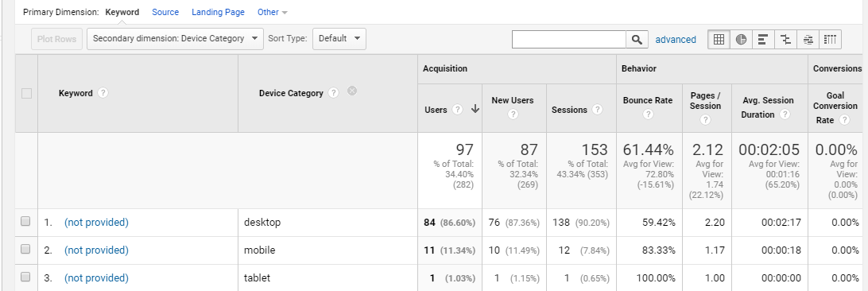Sort by the Users column arrow
The image size is (868, 291).
[x=475, y=110]
